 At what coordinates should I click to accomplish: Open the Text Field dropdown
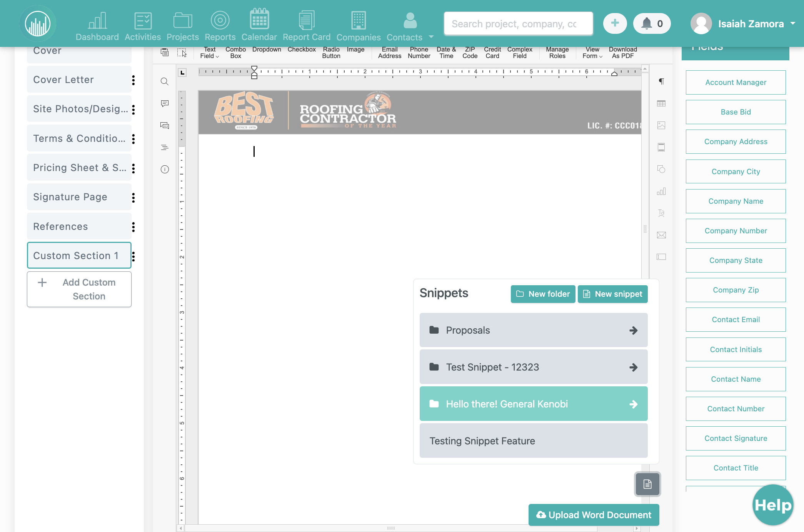[210, 53]
